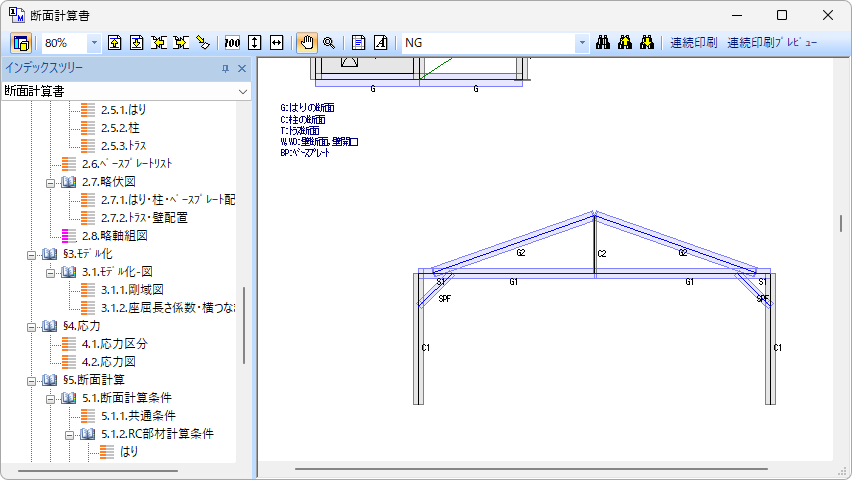Click the 連続印刷プレビュー button
The width and height of the screenshot is (852, 480).
point(771,43)
